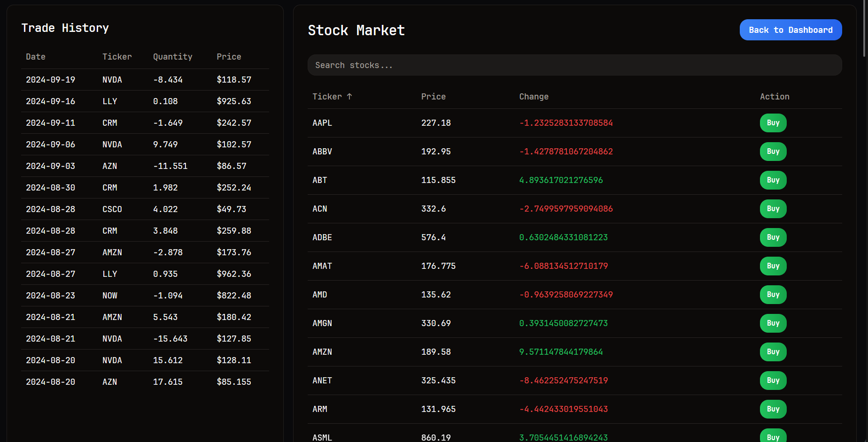Screen dimensions: 868x442
Task: Select the ANET ticker cell
Action: click(x=322, y=381)
